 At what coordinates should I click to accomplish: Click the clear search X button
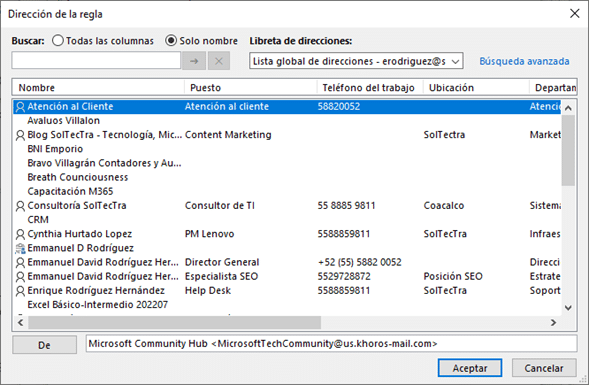(x=219, y=61)
